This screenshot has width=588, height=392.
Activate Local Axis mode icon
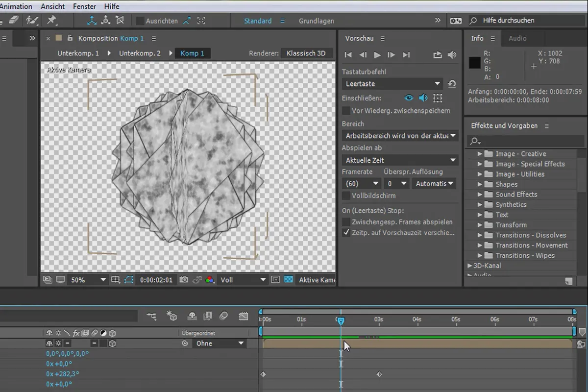tap(92, 21)
